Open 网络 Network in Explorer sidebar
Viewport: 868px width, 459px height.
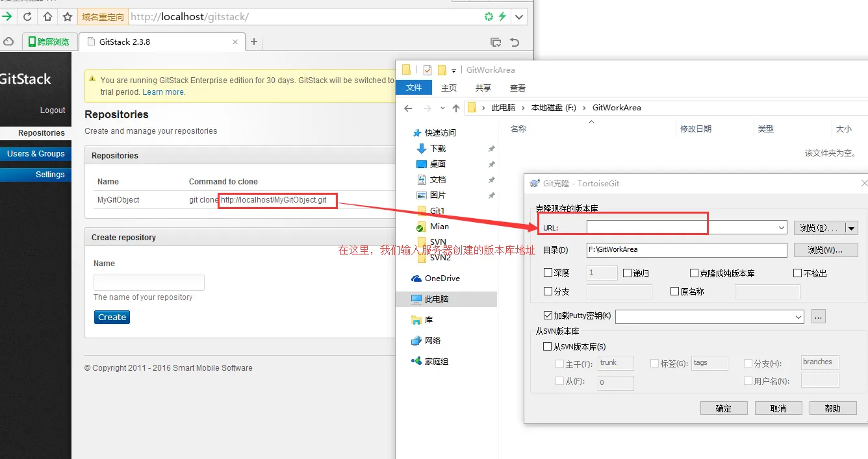click(x=432, y=340)
